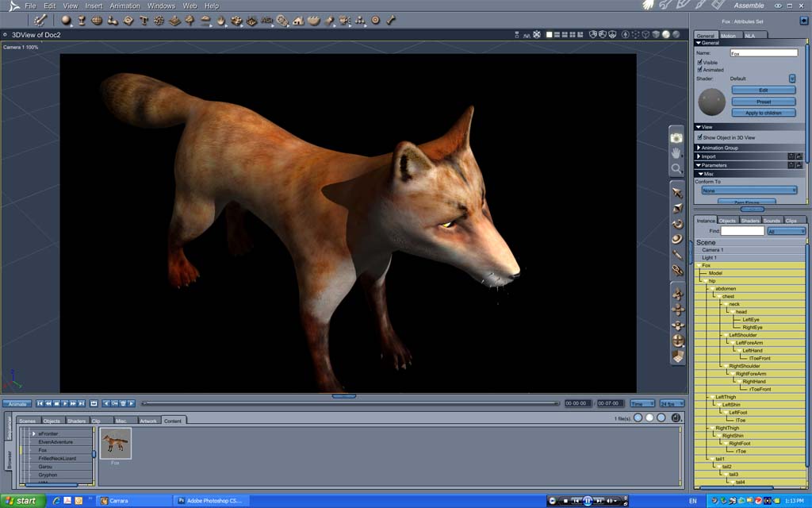This screenshot has width=812, height=508.
Task: Select the Fox thumbnail in Content browser
Action: coord(116,444)
